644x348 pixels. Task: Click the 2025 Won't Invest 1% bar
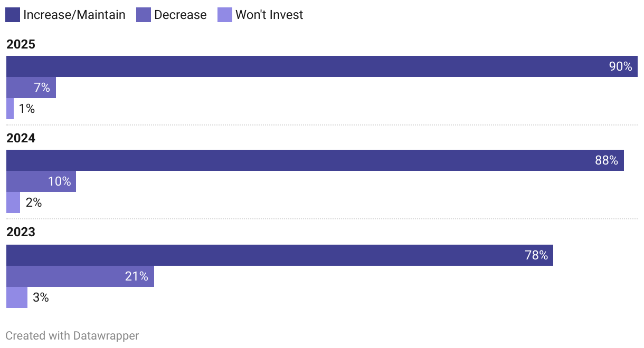10,109
